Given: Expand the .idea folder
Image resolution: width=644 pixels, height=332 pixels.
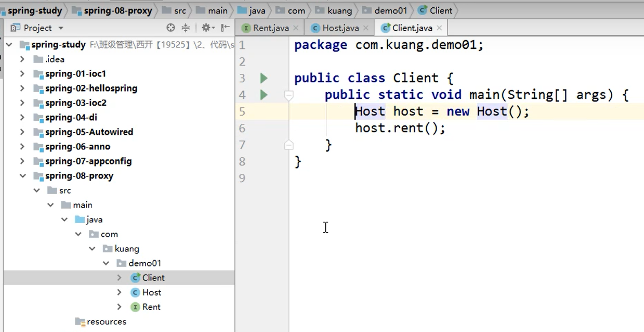Looking at the screenshot, I should [22, 59].
